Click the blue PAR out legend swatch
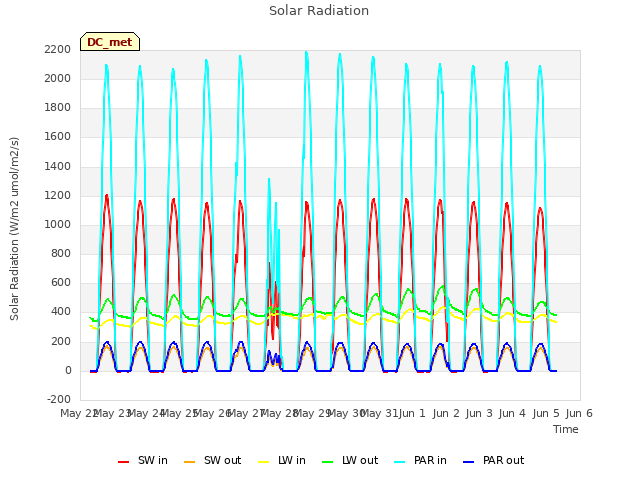The height and width of the screenshot is (480, 640). 469,462
